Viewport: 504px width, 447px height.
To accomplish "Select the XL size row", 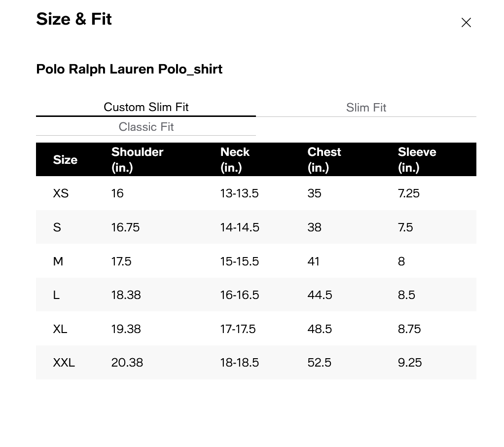I will 60,329.
